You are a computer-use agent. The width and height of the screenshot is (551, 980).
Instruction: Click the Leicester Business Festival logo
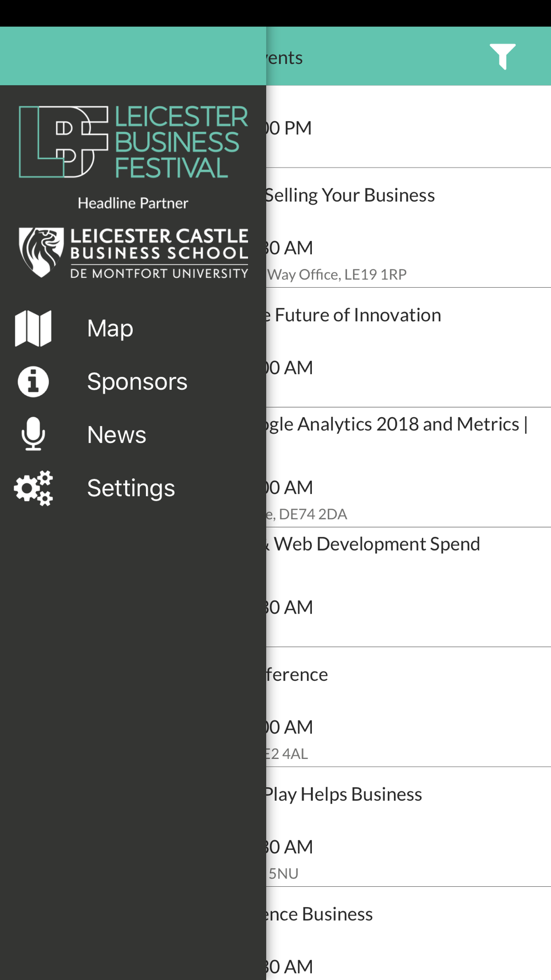click(133, 142)
